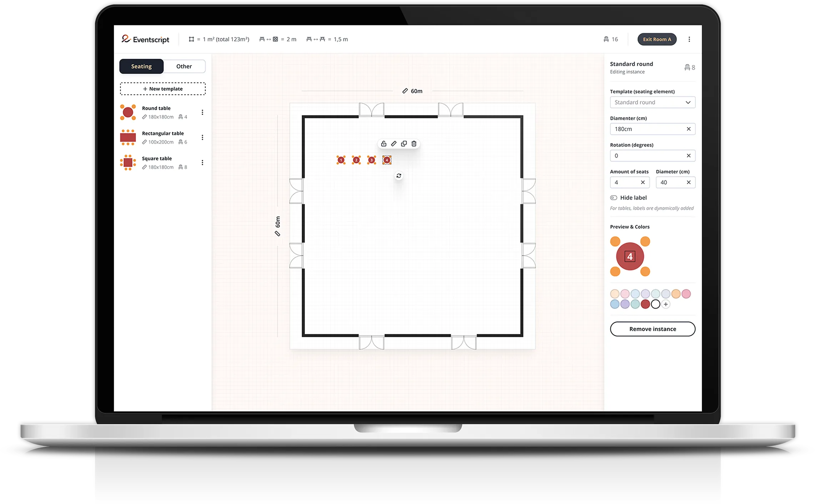Open the Square table options menu
Viewport: 815px width, 504px height.
click(203, 162)
